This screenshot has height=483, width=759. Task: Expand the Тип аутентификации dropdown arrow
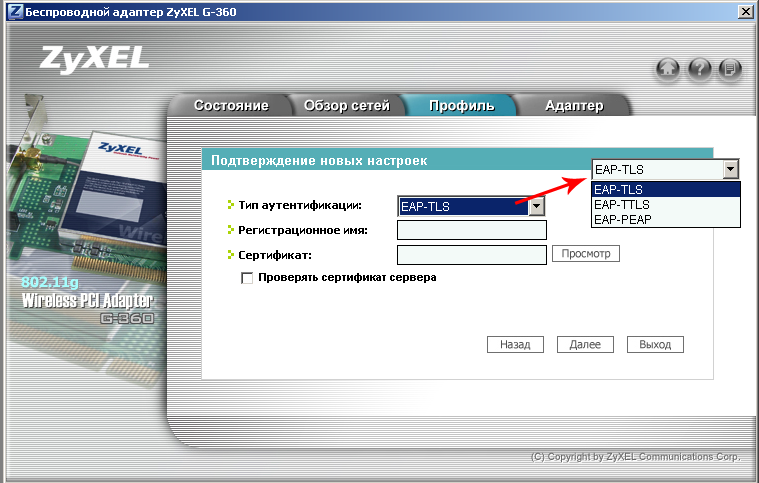[x=536, y=206]
